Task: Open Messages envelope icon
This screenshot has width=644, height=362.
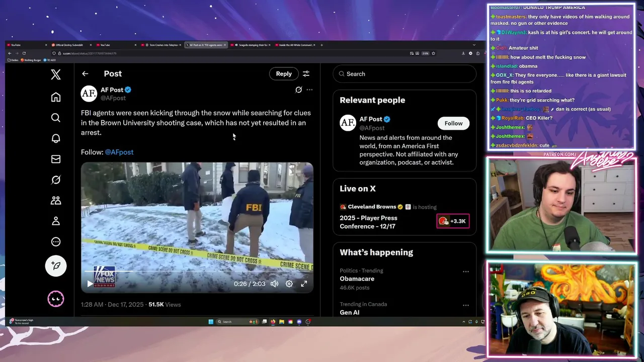Action: point(56,159)
